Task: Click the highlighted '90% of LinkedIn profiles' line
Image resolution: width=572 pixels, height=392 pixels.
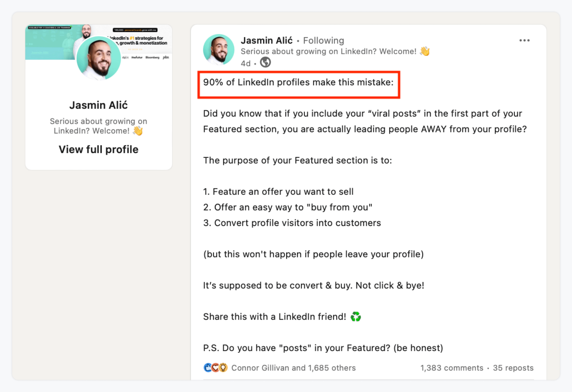Action: pyautogui.click(x=298, y=82)
